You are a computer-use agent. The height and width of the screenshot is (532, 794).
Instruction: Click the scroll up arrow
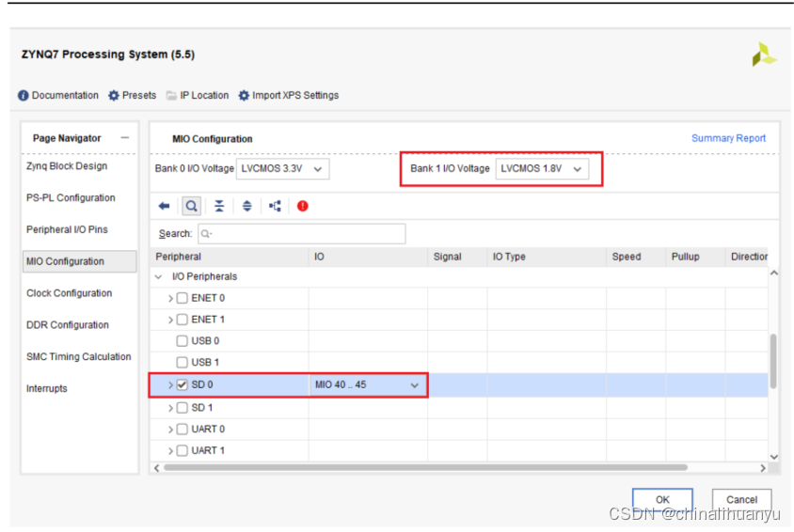773,274
